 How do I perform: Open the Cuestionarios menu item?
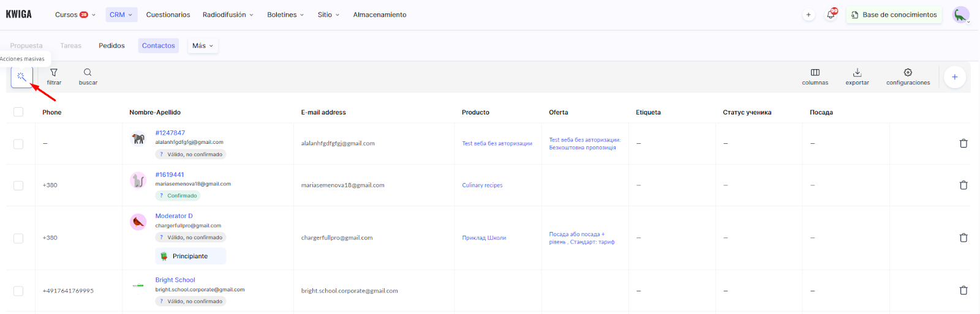coord(168,15)
